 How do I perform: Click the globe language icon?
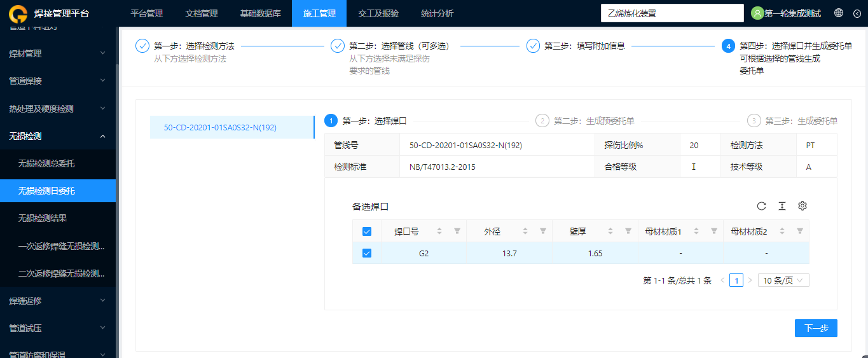[839, 13]
